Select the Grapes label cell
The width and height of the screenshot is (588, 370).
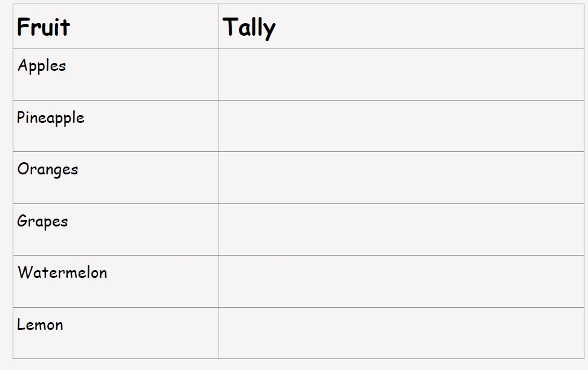116,230
